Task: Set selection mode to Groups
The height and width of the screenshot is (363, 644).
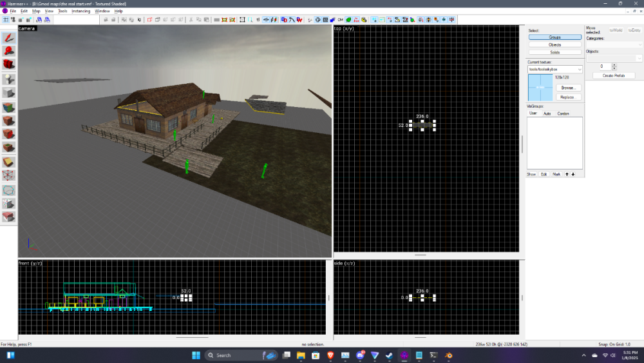Action: click(555, 37)
